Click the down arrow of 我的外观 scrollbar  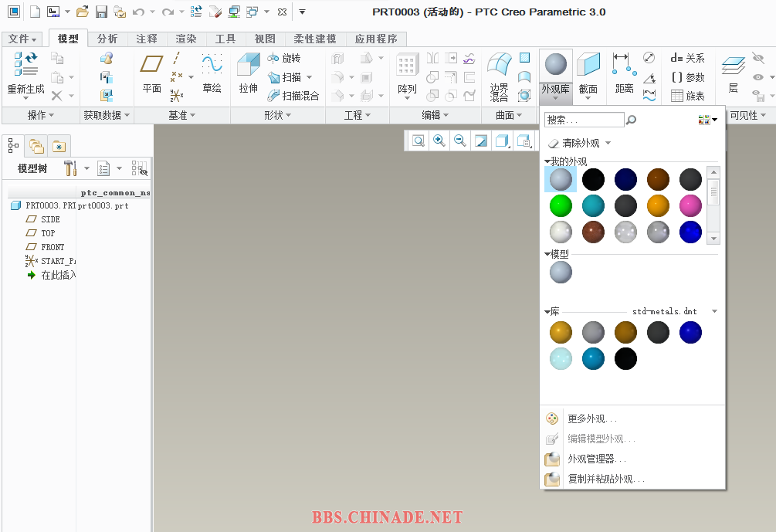713,239
